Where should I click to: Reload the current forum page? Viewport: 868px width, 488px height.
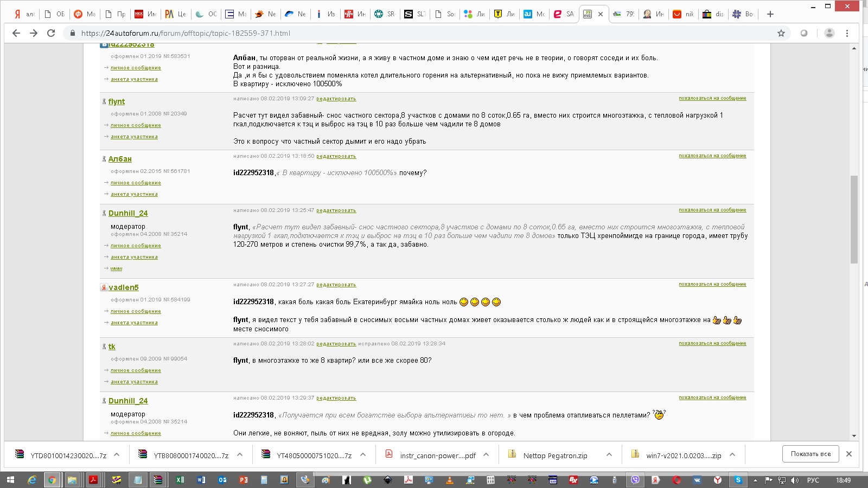tap(51, 33)
